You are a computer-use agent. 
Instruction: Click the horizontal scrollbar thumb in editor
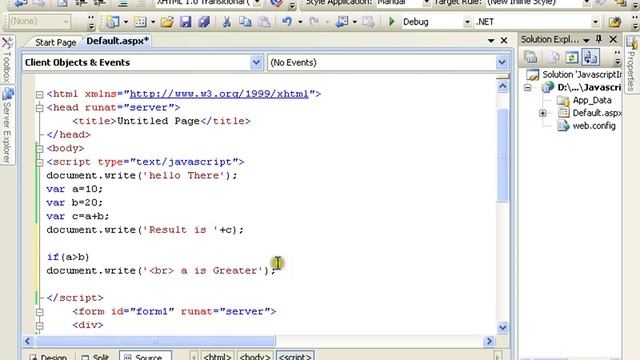(x=155, y=341)
